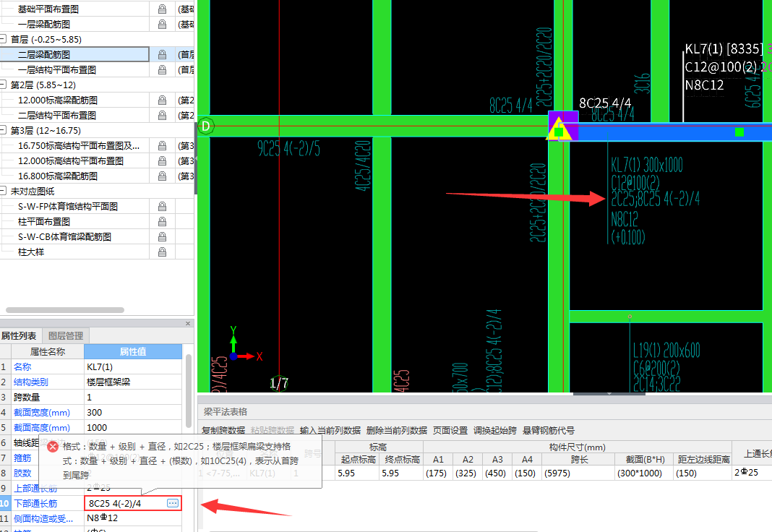Toggle lock icon on 二层梁配筋图 row
This screenshot has height=532, width=772.
[162, 55]
